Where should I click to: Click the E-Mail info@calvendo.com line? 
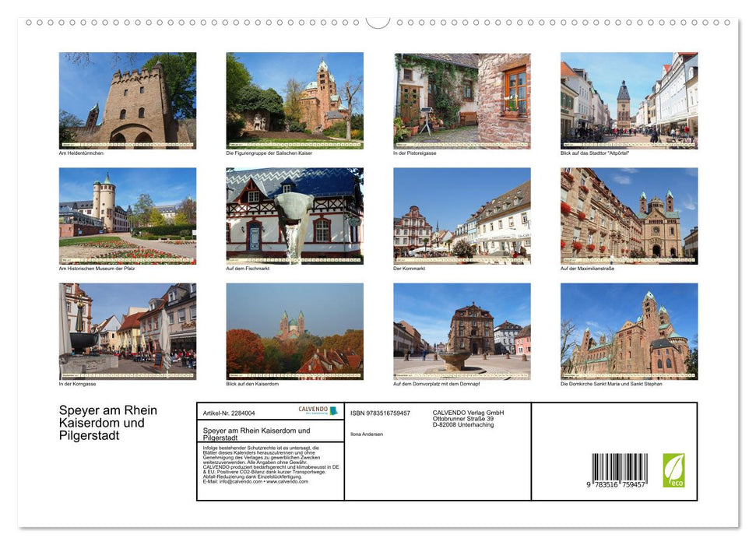pyautogui.click(x=255, y=481)
